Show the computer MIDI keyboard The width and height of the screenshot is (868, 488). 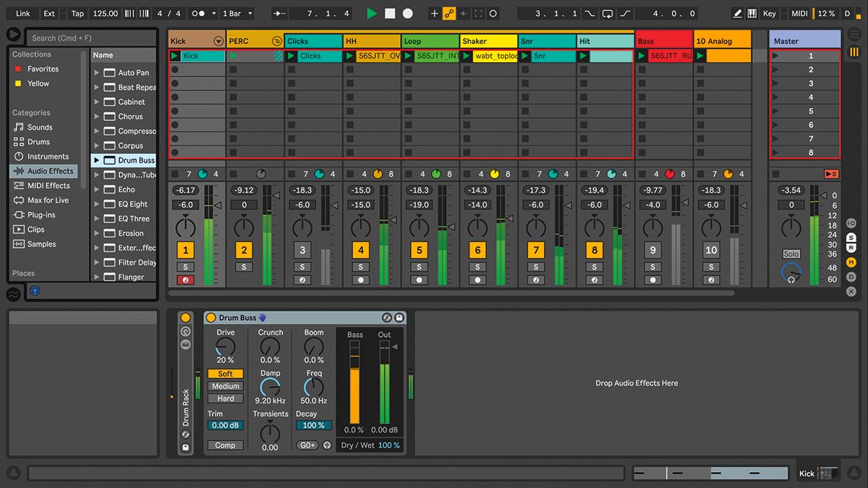tap(752, 12)
